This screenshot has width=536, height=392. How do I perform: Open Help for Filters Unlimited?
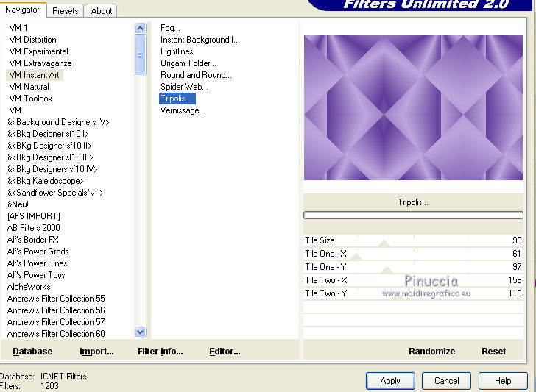(503, 381)
